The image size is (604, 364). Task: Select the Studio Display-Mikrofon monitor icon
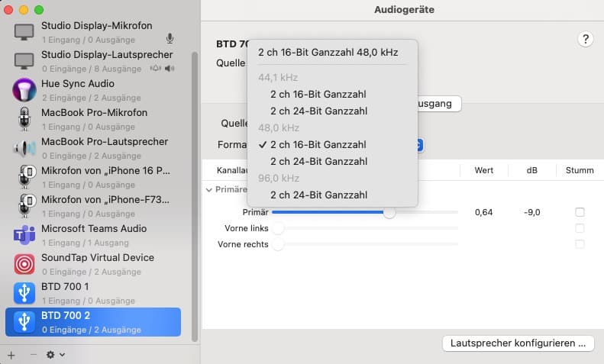click(24, 32)
